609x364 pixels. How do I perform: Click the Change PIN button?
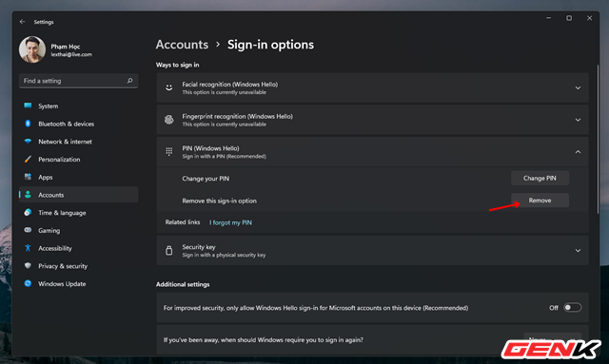point(540,178)
